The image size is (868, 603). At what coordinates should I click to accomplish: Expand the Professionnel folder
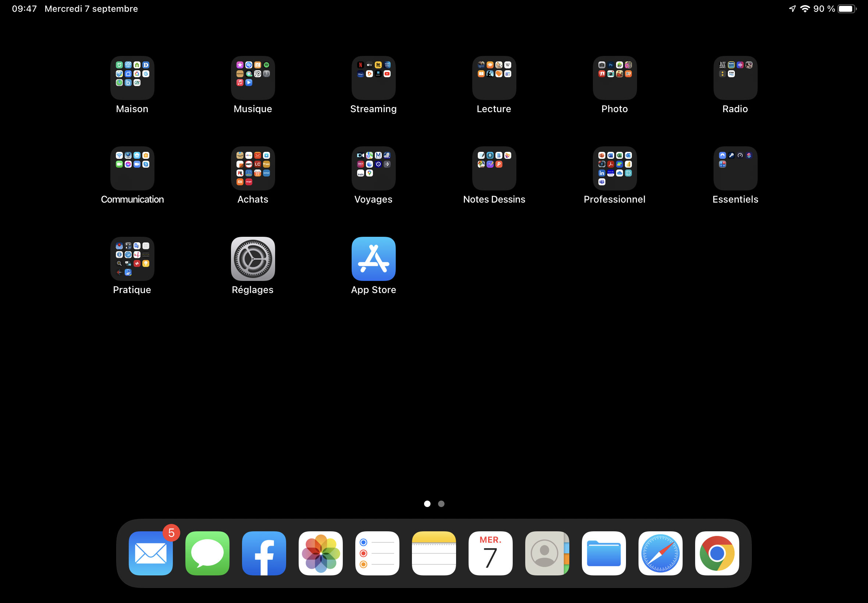coord(615,168)
